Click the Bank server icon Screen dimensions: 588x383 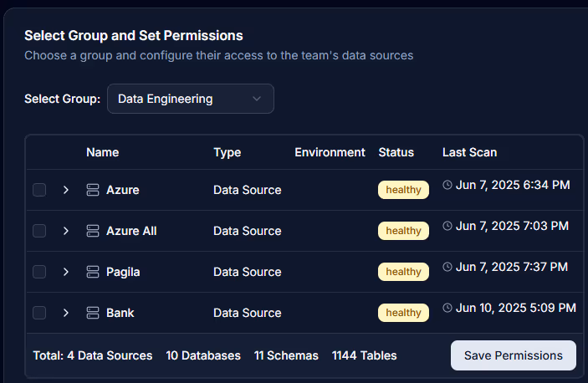coord(93,313)
